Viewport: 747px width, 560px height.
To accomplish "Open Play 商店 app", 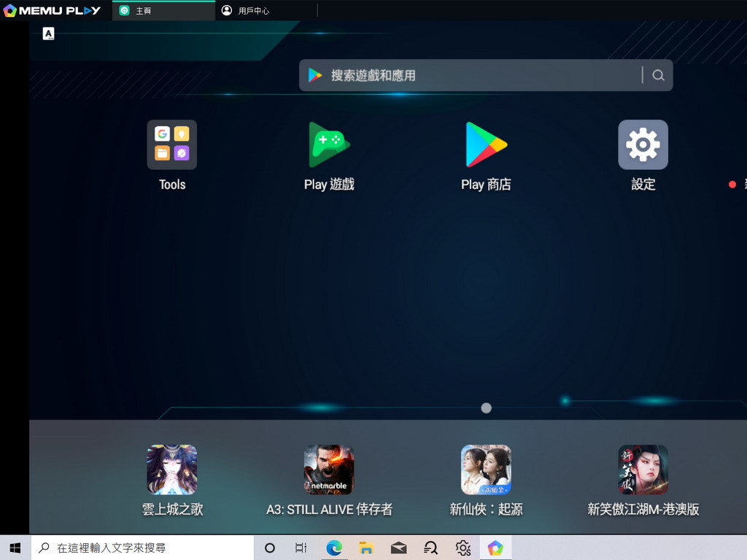I will 486,145.
